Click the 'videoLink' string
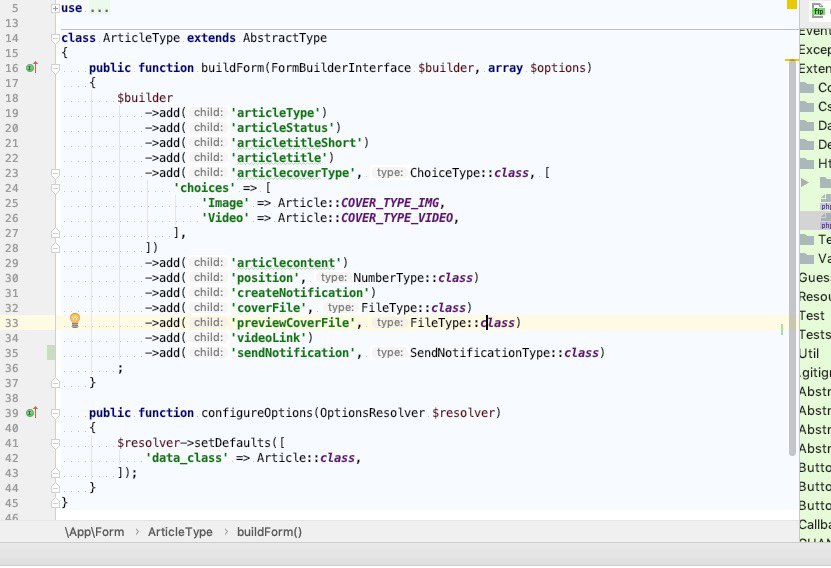This screenshot has width=831, height=568. 269,338
